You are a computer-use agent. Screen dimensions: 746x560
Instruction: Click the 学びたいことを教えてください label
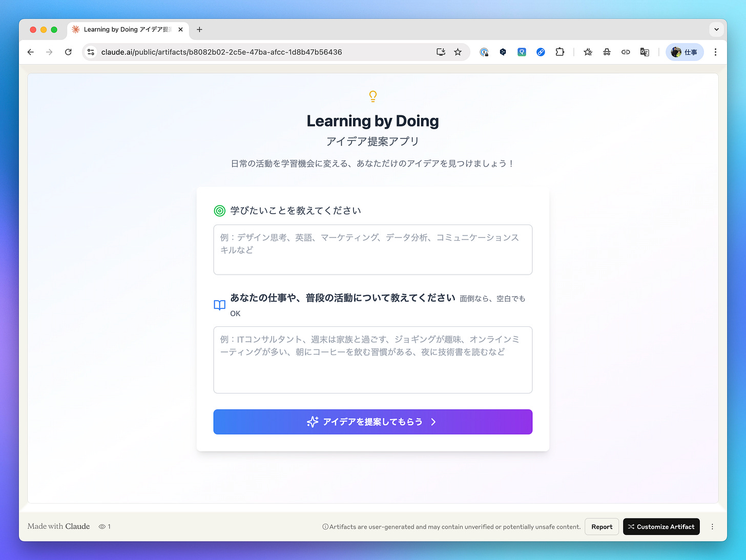click(x=296, y=211)
